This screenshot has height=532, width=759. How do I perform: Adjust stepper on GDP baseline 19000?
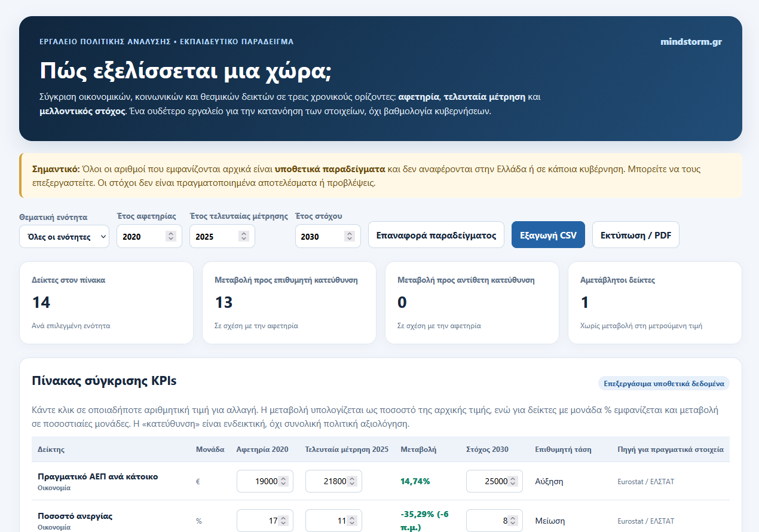[283, 481]
